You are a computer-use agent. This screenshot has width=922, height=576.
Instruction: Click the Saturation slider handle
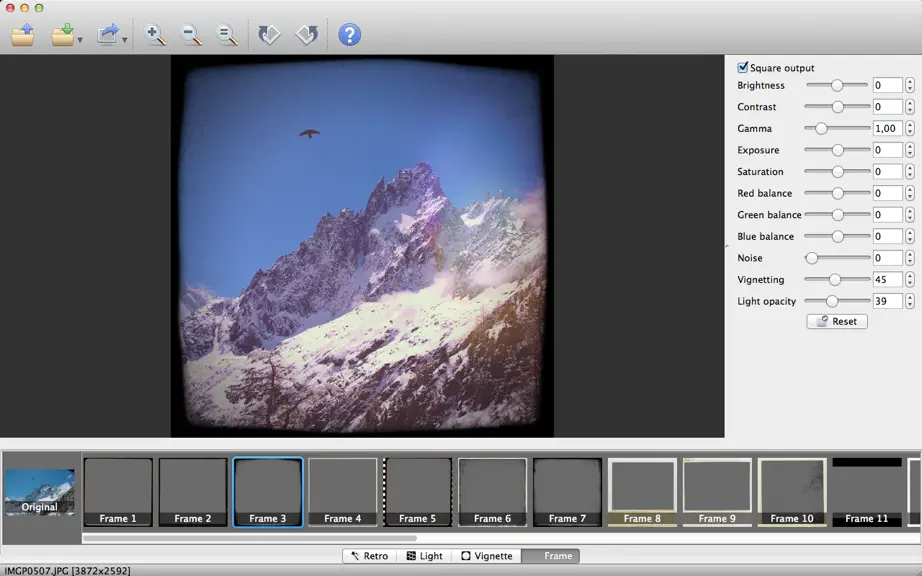[x=837, y=172]
